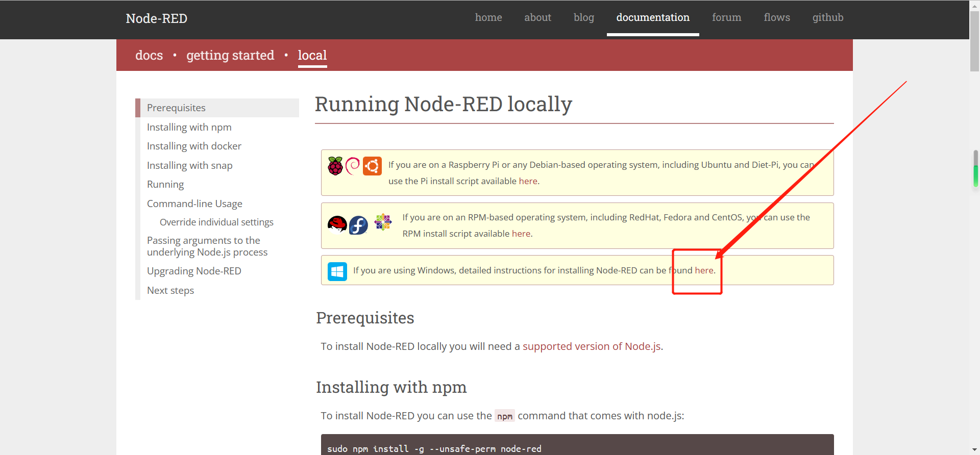
Task: Jump to Command-line Usage in sidebar
Action: point(194,204)
